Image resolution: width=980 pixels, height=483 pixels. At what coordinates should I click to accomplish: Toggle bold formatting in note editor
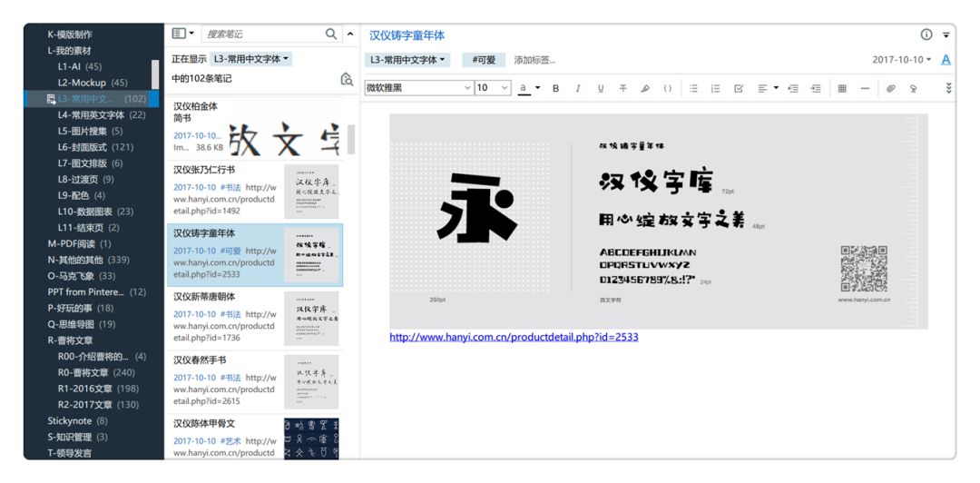click(x=555, y=88)
